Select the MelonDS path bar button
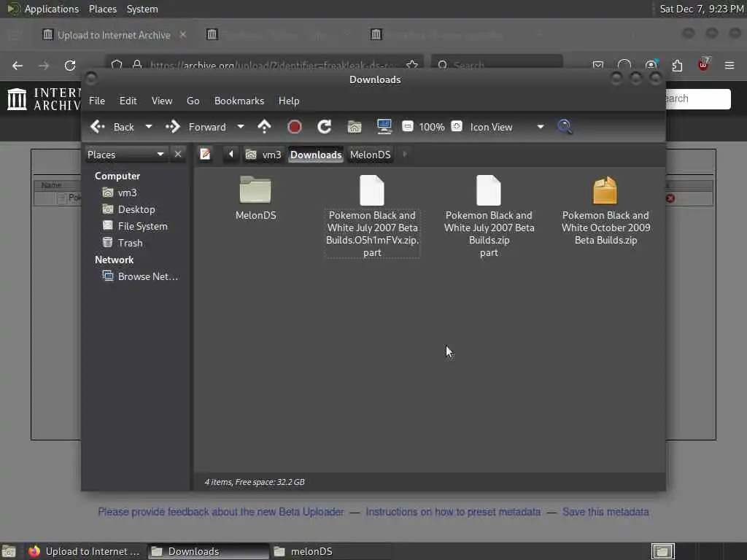 370,155
